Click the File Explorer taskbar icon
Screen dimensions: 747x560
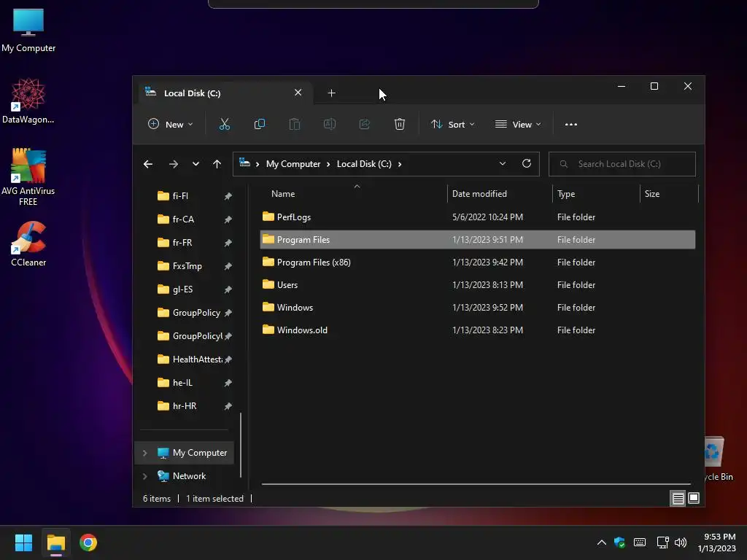pyautogui.click(x=55, y=542)
